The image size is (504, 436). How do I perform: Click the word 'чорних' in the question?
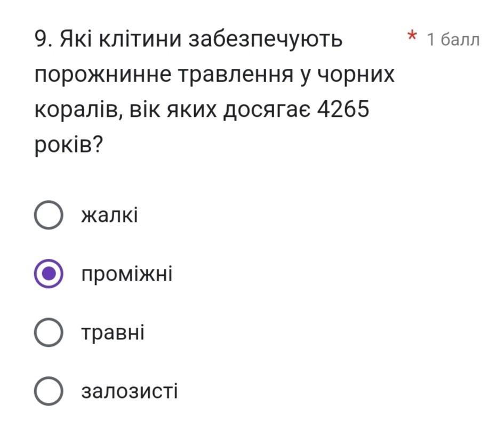356,76
